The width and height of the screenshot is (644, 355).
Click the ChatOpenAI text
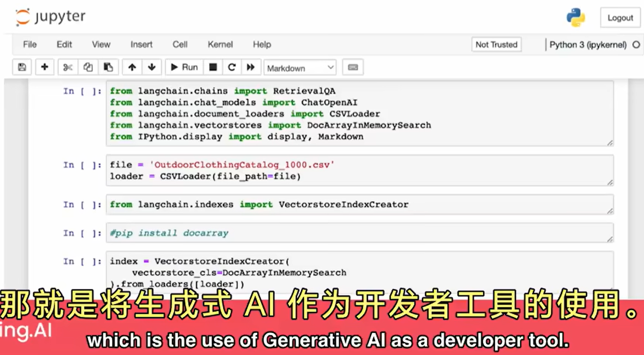click(x=329, y=103)
